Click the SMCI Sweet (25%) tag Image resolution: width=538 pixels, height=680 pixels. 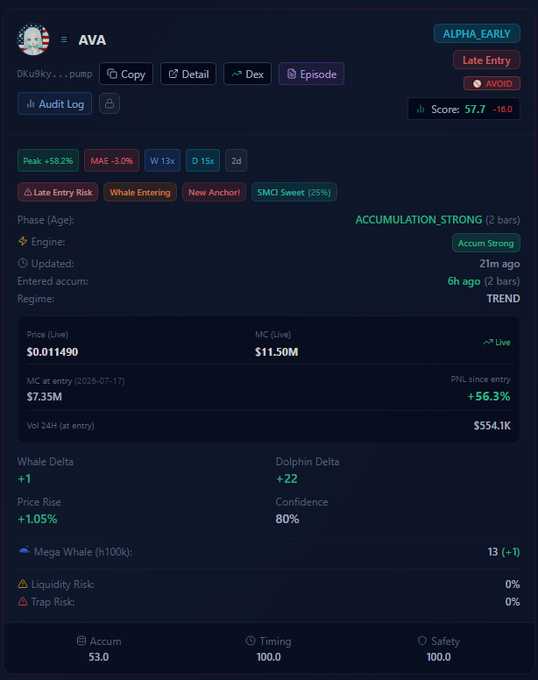click(x=294, y=192)
